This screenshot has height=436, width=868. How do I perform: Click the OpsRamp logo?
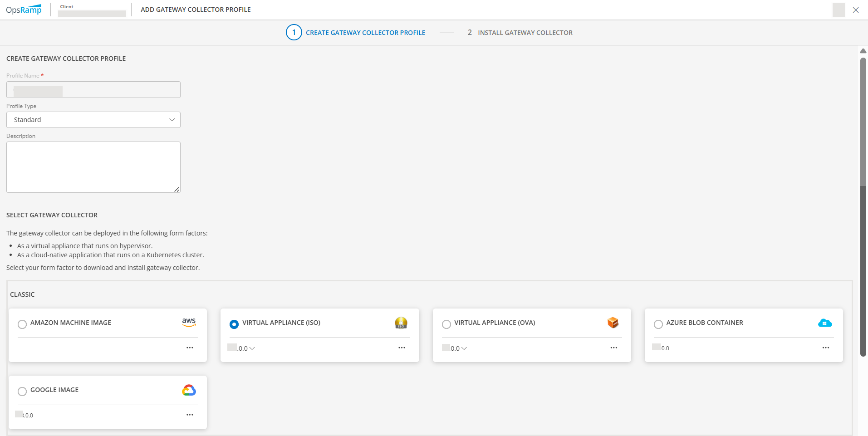[24, 10]
